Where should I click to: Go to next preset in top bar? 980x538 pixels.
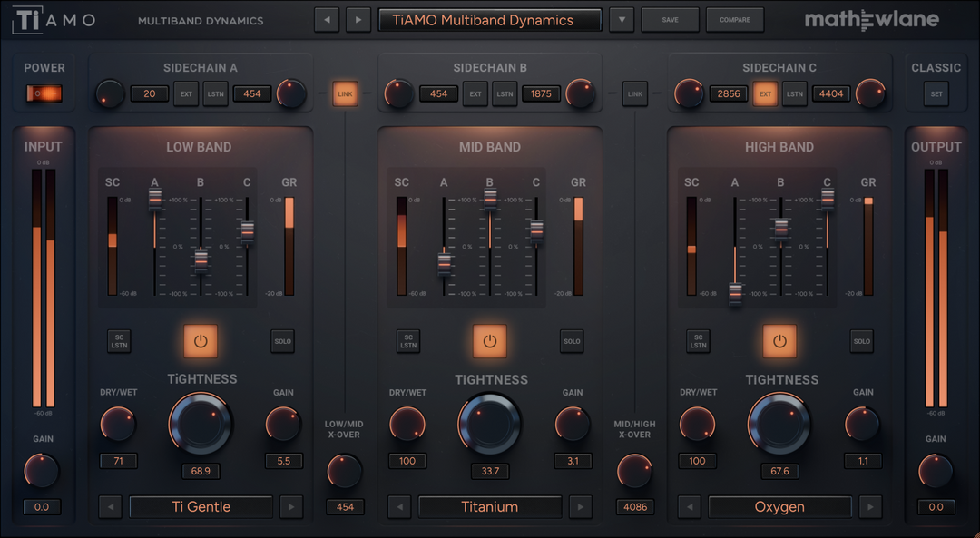(x=358, y=20)
